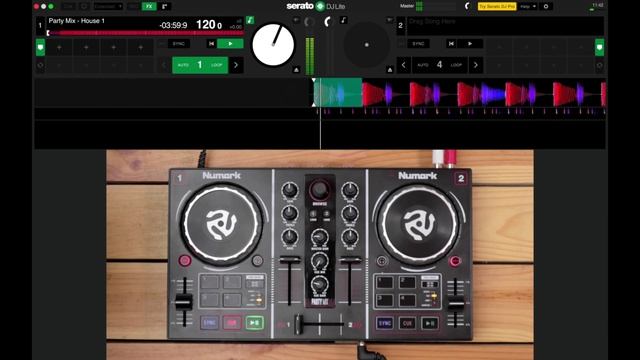Select the deck 1 number badge
640x360 pixels.
coord(40,26)
